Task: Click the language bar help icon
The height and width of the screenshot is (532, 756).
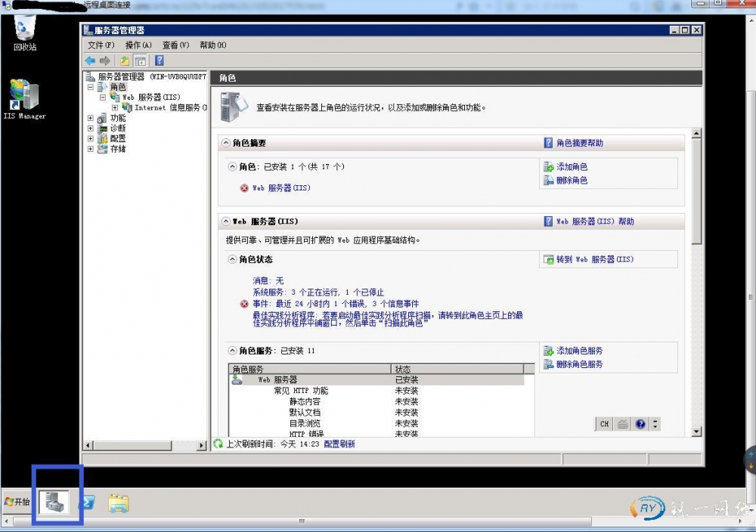Action: [641, 424]
